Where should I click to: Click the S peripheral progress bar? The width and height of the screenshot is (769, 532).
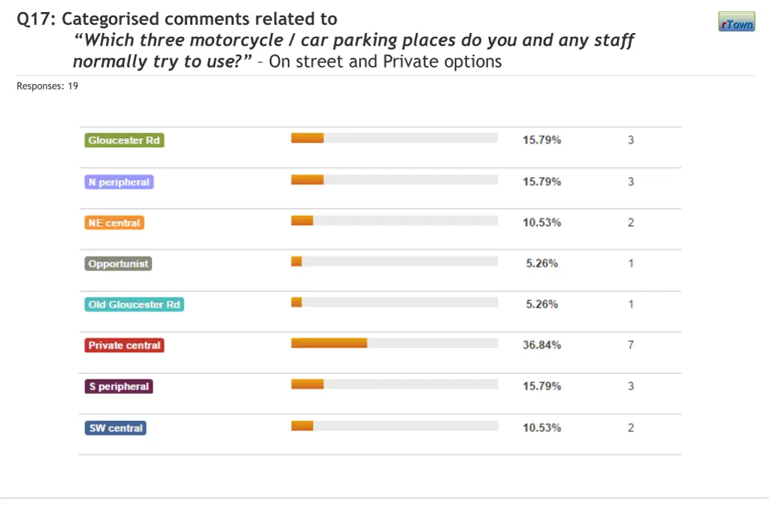point(394,384)
